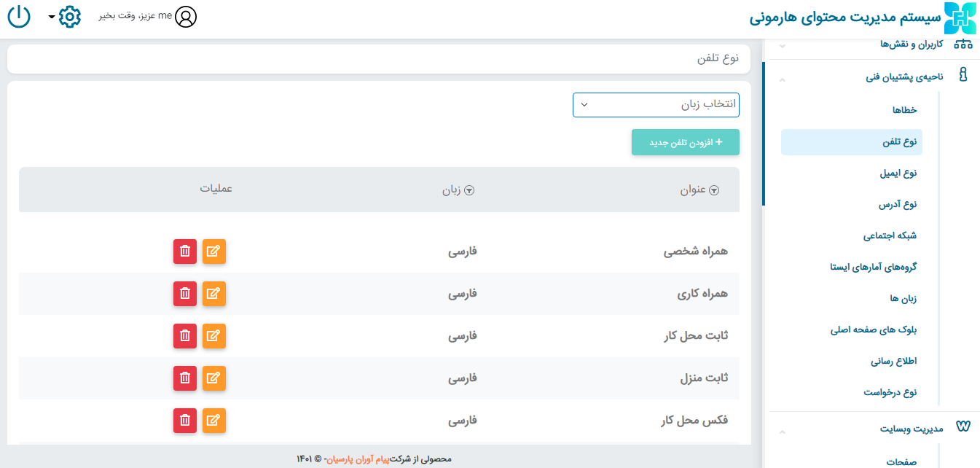Delete the ثابت منزل row
Screen dimensions: 980x468
tap(185, 378)
